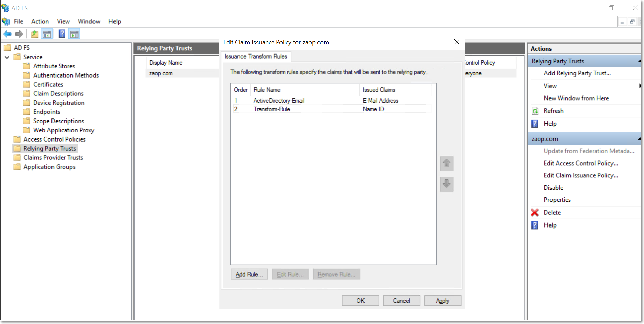This screenshot has width=644, height=324.
Task: Select the Issuance Transform Rules tab
Action: tap(256, 57)
